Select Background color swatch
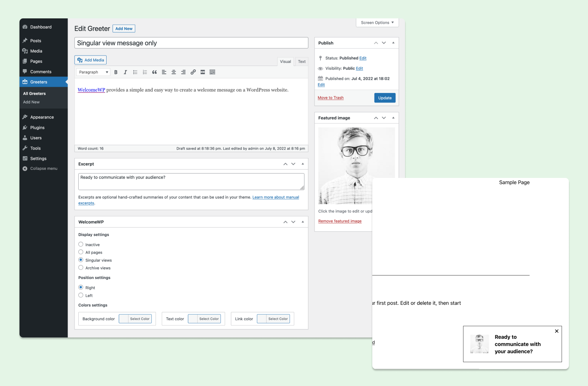Screen dimensions: 588x386 coord(135,319)
